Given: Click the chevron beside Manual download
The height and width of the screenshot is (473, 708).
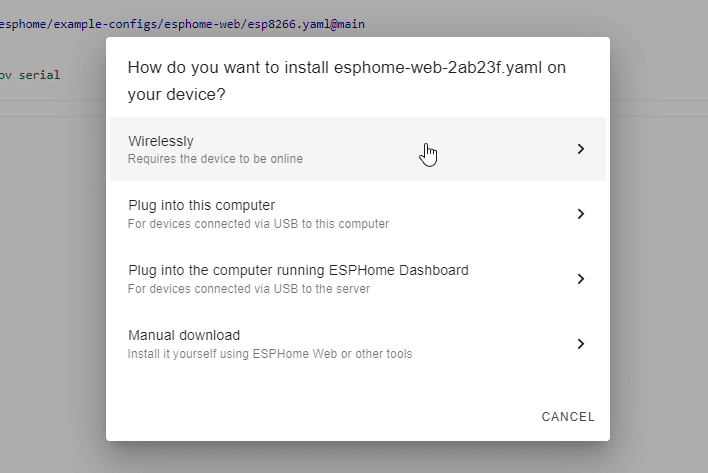Looking at the screenshot, I should click(581, 344).
